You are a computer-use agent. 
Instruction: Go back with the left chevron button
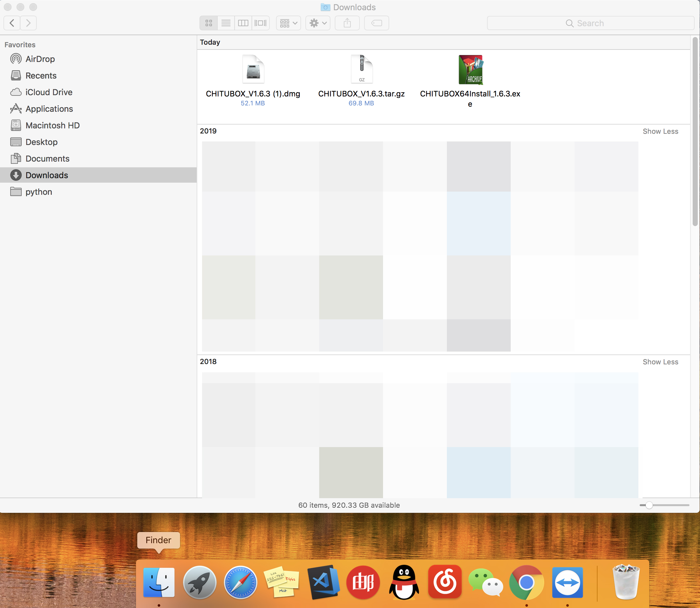point(12,23)
